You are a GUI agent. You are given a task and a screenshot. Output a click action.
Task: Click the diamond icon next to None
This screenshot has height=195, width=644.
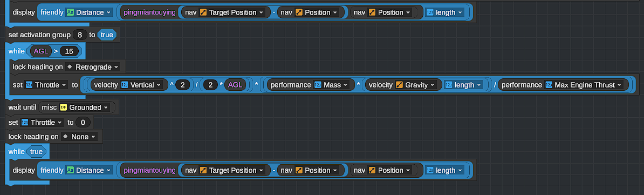[x=65, y=137]
